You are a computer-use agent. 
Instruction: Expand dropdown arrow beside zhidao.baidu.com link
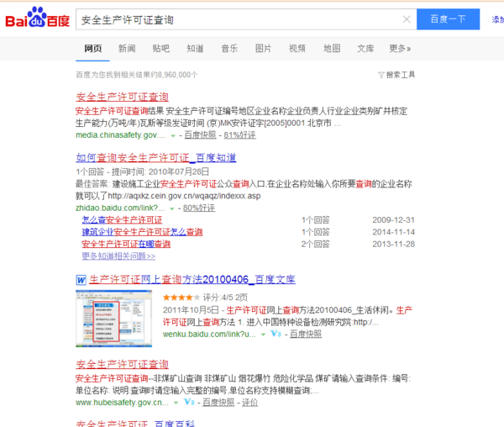pos(172,209)
